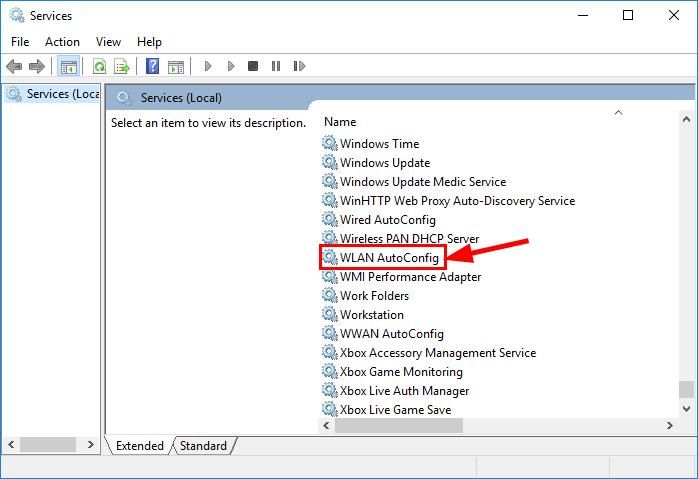
Task: Click the Back arrow in the toolbar
Action: [x=14, y=67]
